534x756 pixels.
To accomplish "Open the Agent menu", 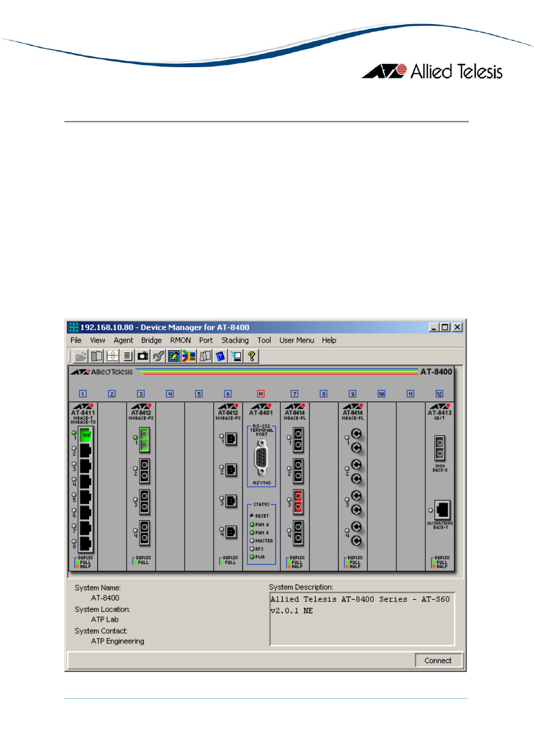I will tap(123, 340).
